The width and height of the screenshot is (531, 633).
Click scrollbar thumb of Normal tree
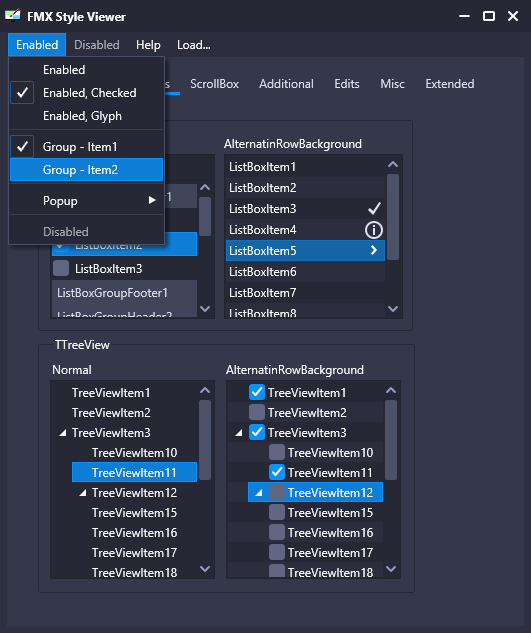pos(205,440)
